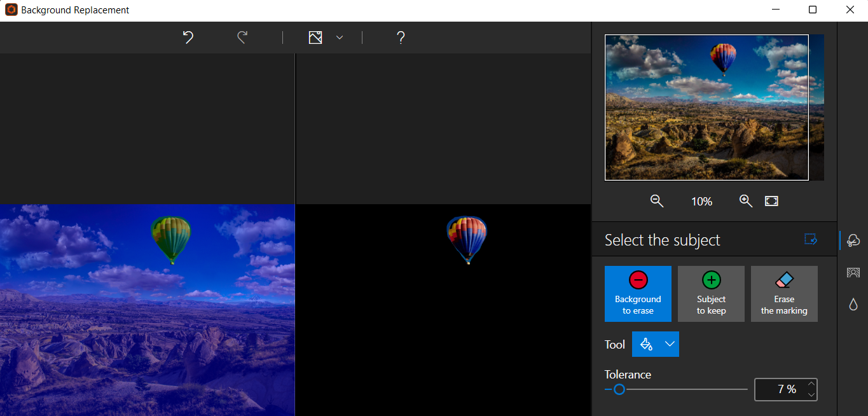Open the background image tab
The image size is (868, 416).
click(x=853, y=273)
